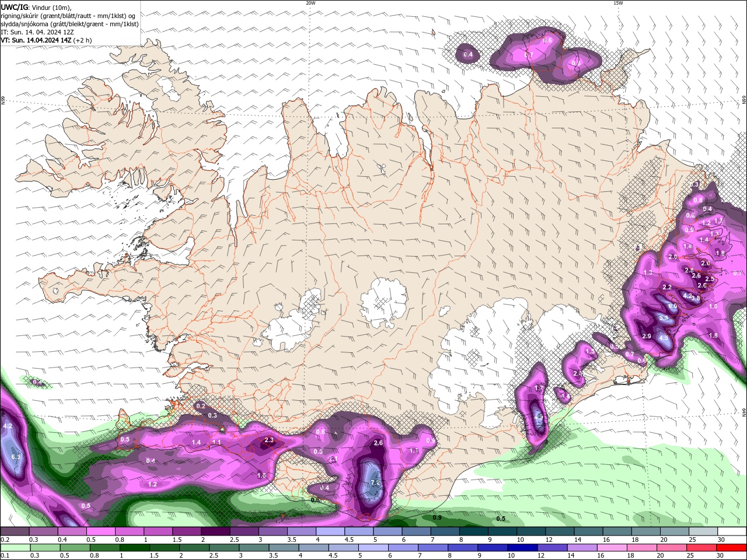This screenshot has height=560, width=747.
Task: Click the 1.0 precipitation value on the map
Action: point(713,306)
